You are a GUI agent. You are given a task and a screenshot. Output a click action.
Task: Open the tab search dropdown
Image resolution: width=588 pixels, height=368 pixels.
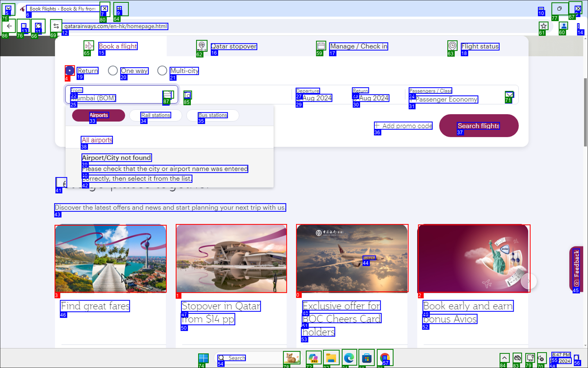pos(8,9)
